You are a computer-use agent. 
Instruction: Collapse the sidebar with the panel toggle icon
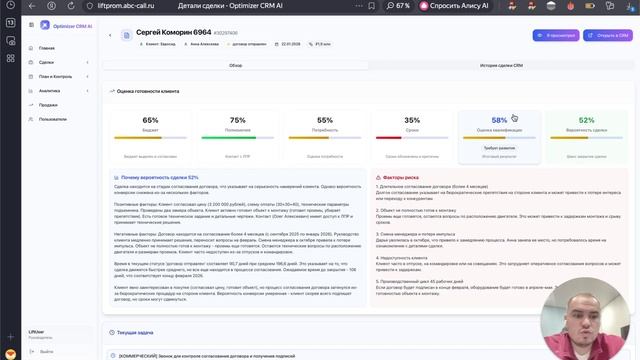click(x=31, y=25)
